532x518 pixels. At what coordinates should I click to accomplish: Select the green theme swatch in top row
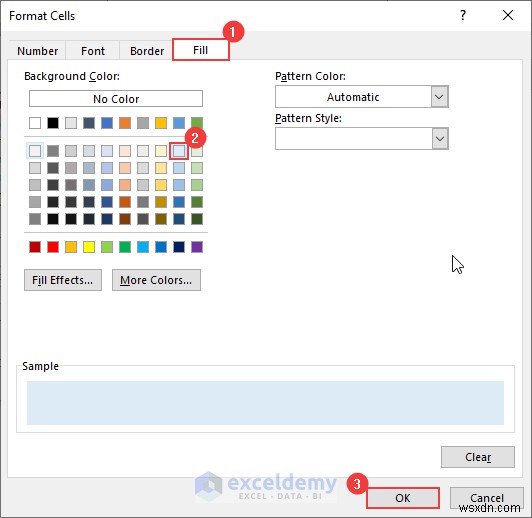[197, 123]
